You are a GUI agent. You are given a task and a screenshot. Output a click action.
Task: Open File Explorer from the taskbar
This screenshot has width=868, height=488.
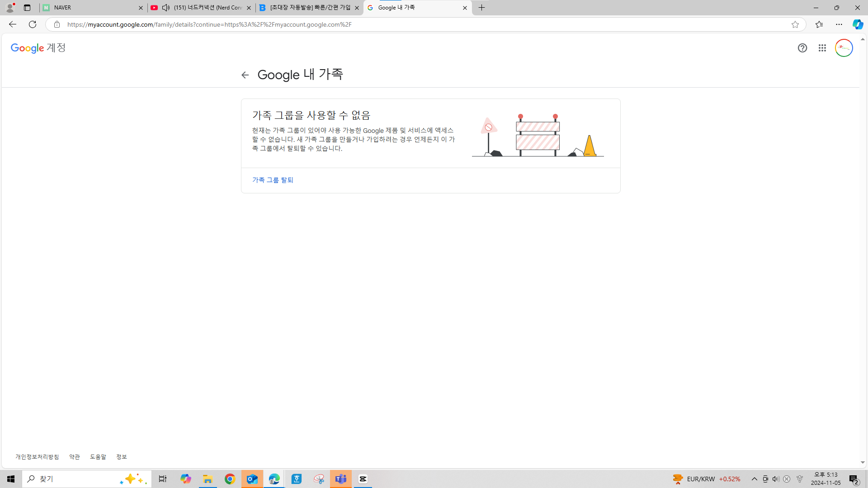208,479
